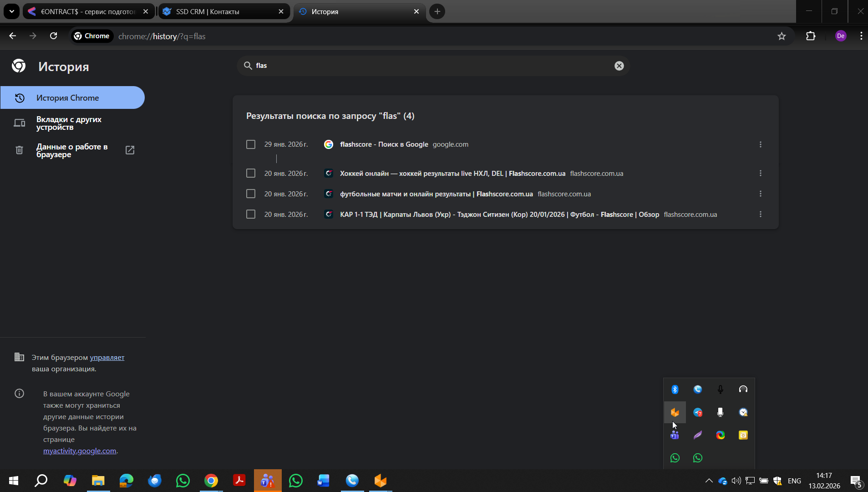868x492 pixels.
Task: Open the Extensions puzzle icon
Action: click(x=811, y=36)
